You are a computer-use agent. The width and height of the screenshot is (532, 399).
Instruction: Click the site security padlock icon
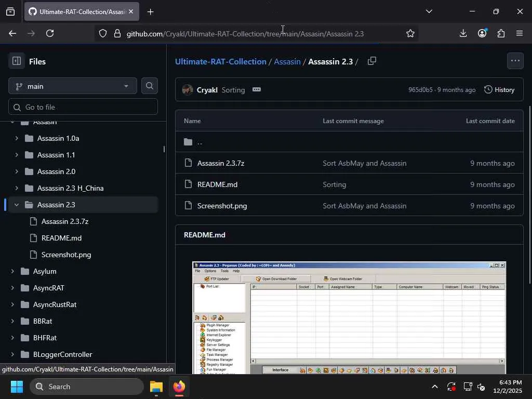(117, 33)
